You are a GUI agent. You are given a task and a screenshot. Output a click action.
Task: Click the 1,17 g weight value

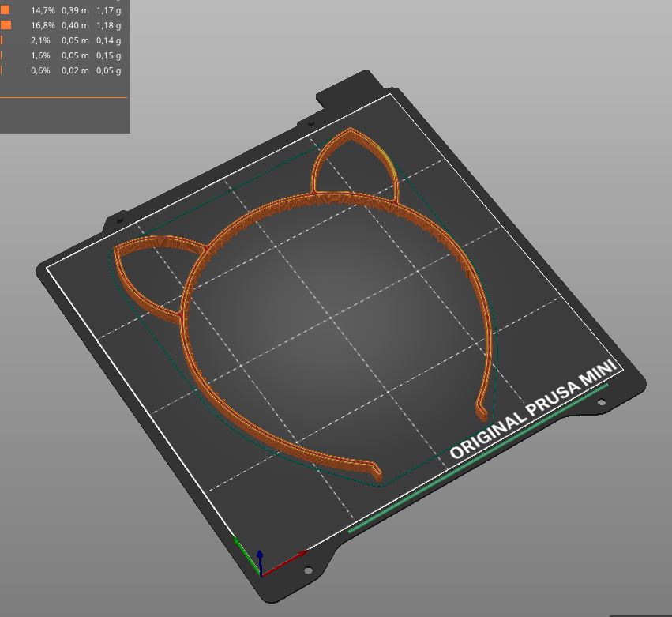point(109,10)
